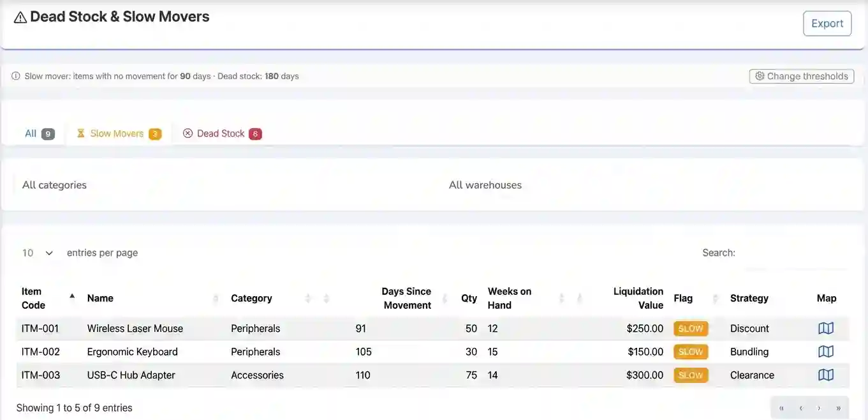Click info icon beside threshold text
Image resolution: width=868 pixels, height=420 pixels.
tap(16, 76)
